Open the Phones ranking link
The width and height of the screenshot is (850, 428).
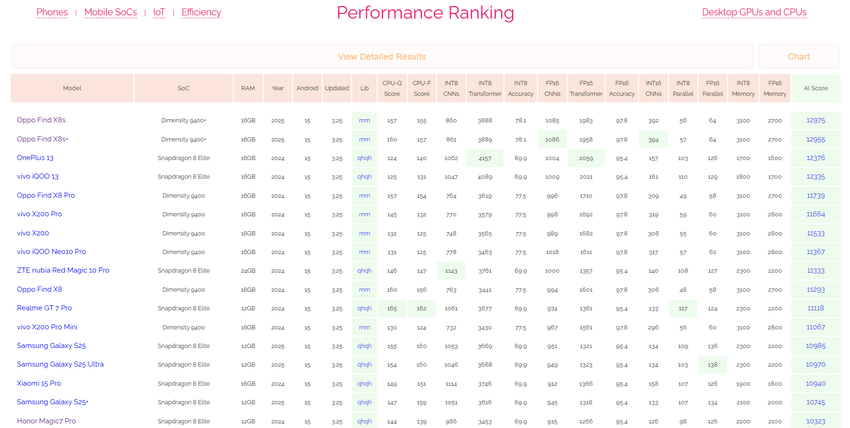tap(52, 12)
